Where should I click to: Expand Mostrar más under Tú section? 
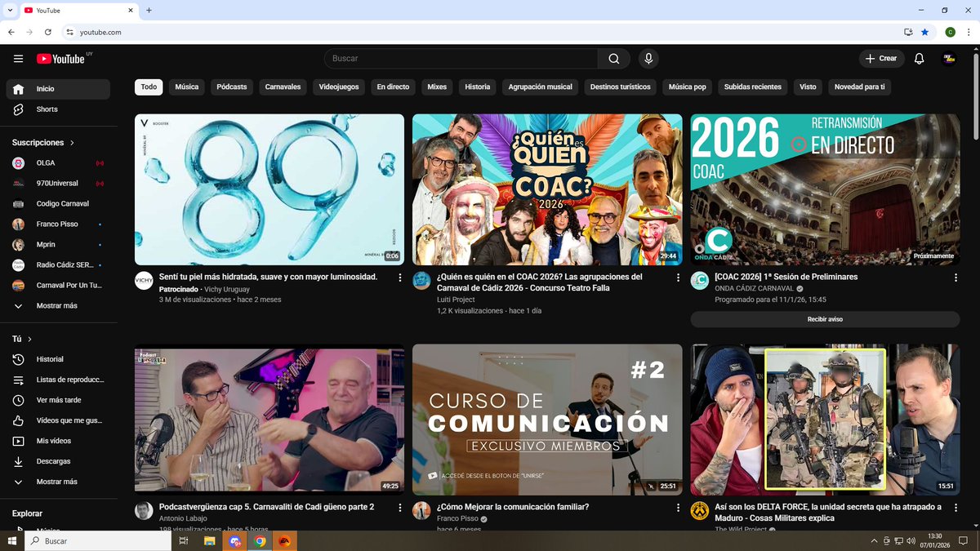click(x=58, y=482)
